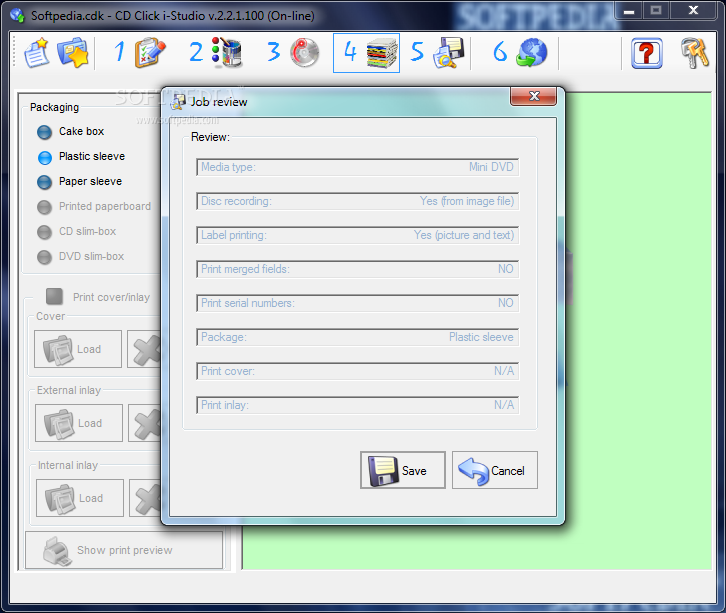
Task: Click the Job review dialog title icon
Action: [x=178, y=102]
